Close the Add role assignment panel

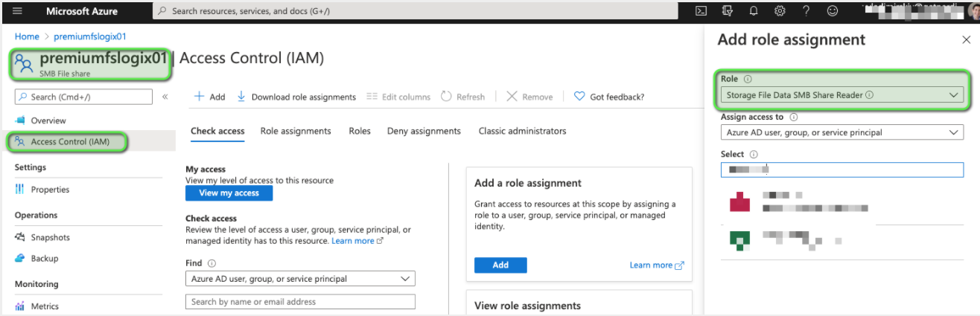967,40
